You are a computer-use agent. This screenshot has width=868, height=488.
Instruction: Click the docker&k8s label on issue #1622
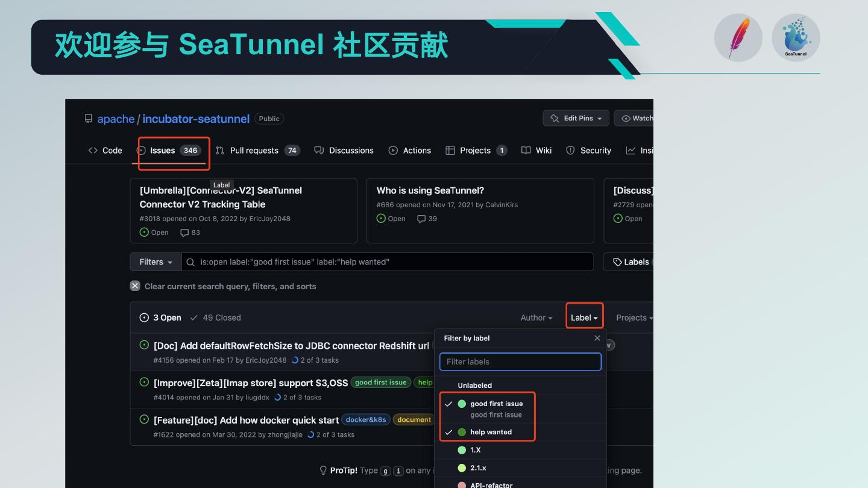coord(366,419)
